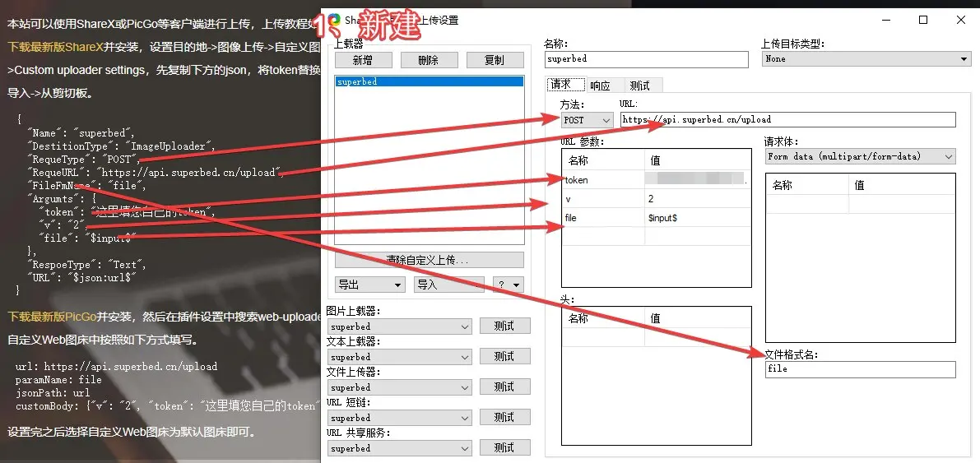Open the ? help dropdown
This screenshot has height=463, width=980.
[508, 285]
